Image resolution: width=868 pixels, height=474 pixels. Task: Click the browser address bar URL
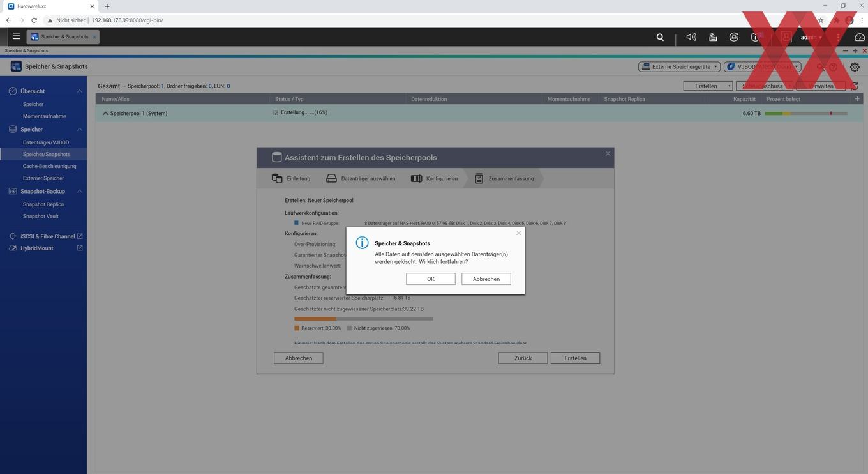(128, 20)
